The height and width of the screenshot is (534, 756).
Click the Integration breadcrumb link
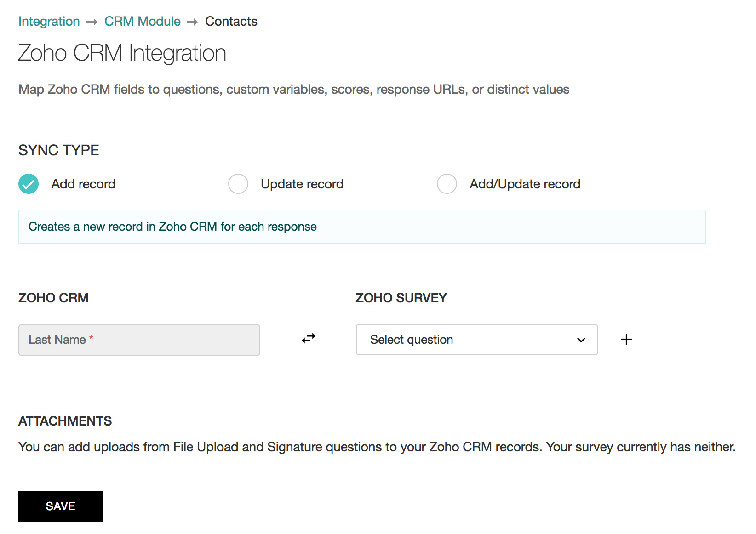point(49,22)
